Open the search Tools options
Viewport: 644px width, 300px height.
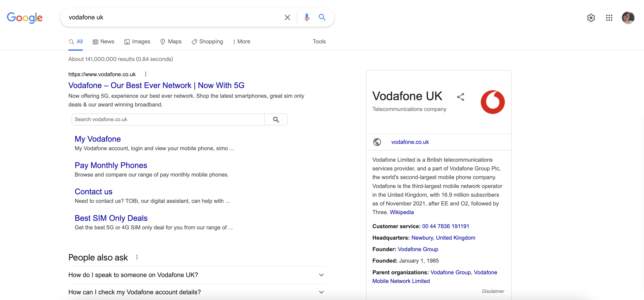pos(319,42)
